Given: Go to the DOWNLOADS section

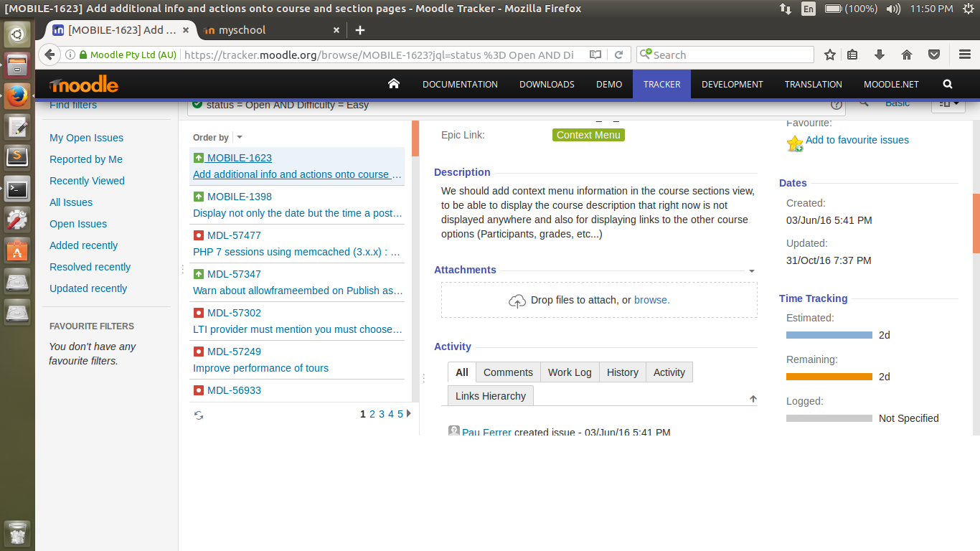Looking at the screenshot, I should point(547,84).
